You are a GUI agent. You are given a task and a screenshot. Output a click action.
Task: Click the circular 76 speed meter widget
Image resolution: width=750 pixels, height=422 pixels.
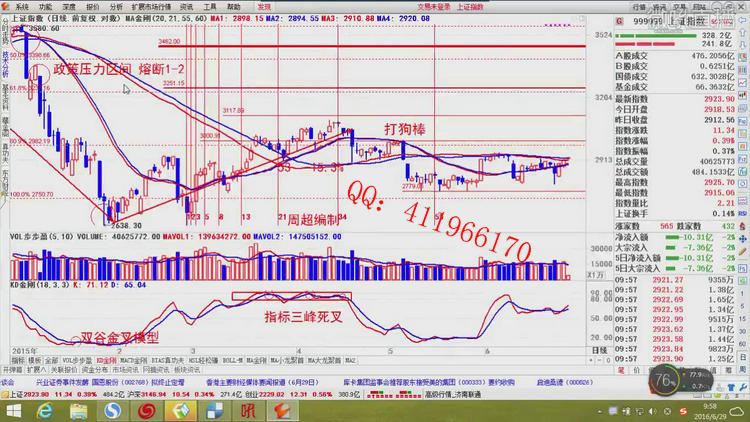click(663, 379)
